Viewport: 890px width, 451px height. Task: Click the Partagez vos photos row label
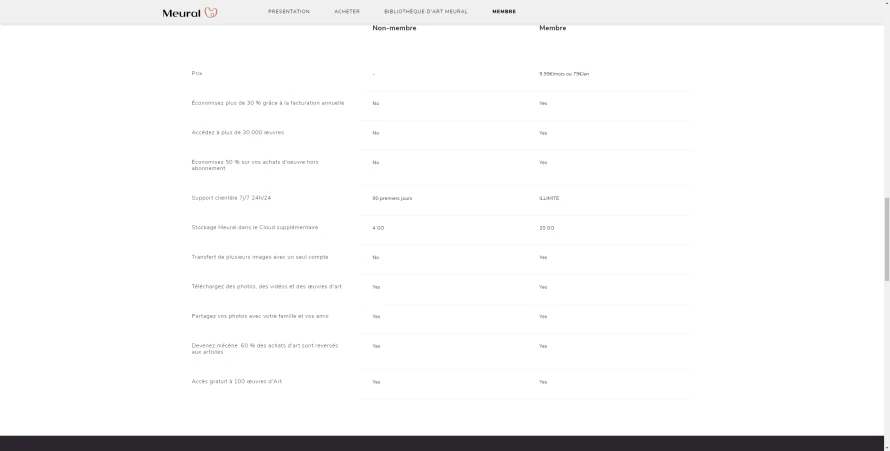[x=260, y=316]
